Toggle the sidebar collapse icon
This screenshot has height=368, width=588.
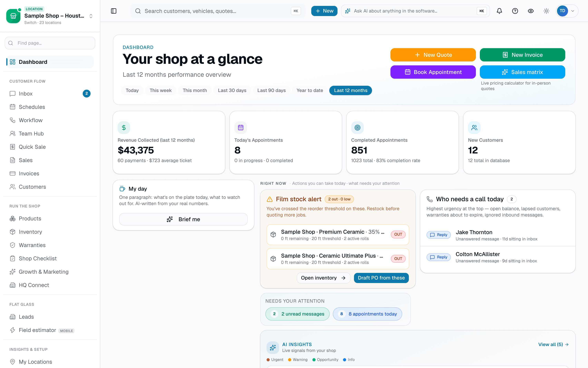point(113,11)
